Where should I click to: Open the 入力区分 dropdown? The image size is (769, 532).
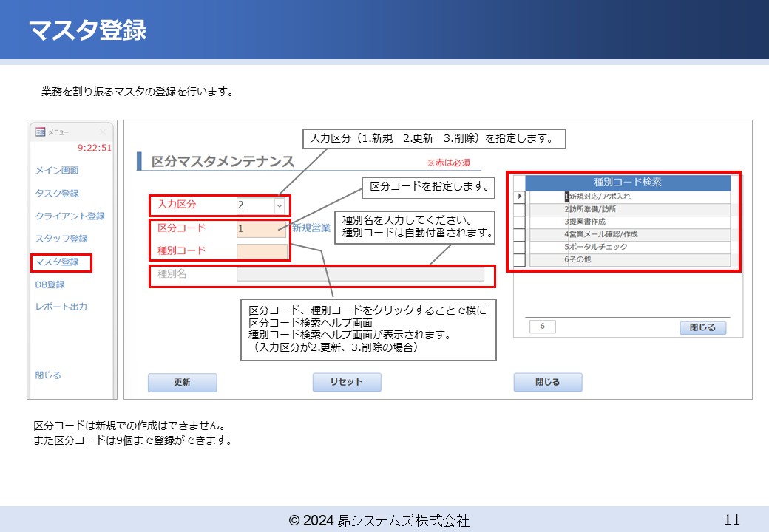tap(279, 204)
